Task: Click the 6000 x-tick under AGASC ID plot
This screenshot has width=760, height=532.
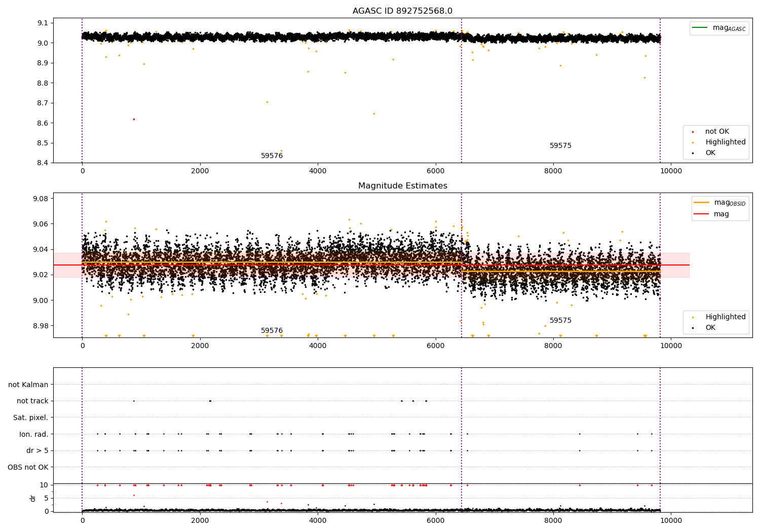Action: [x=436, y=171]
